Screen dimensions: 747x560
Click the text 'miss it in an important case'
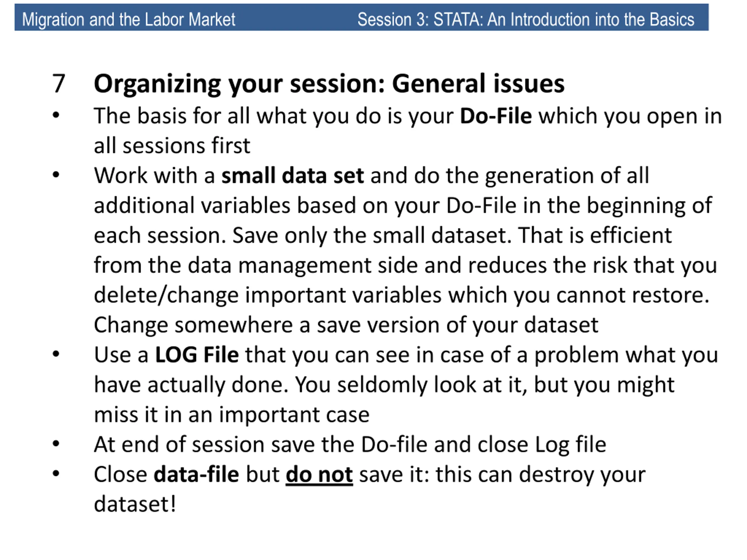(232, 415)
